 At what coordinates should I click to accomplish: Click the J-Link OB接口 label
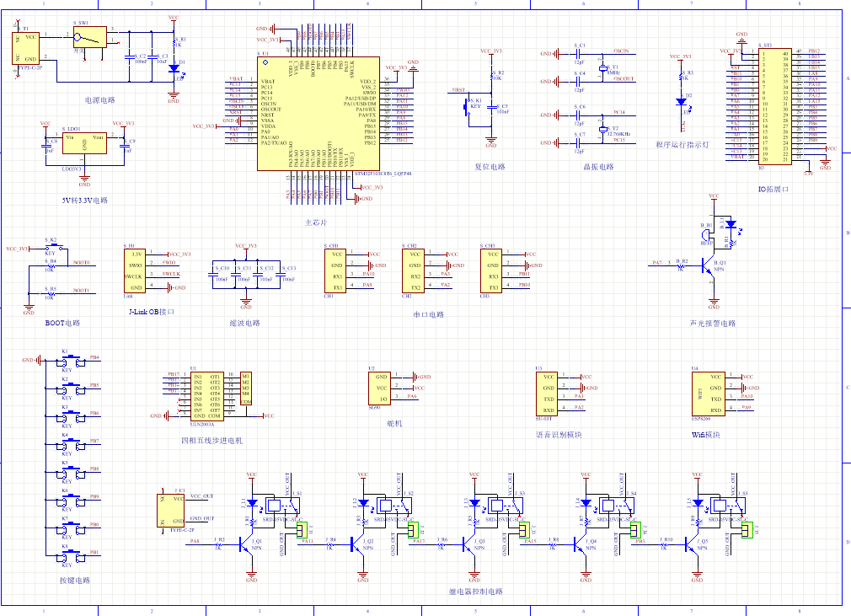[x=152, y=312]
